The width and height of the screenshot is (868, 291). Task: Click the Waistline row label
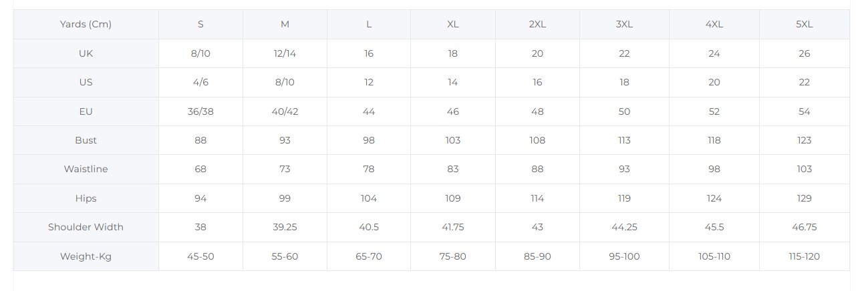click(86, 169)
